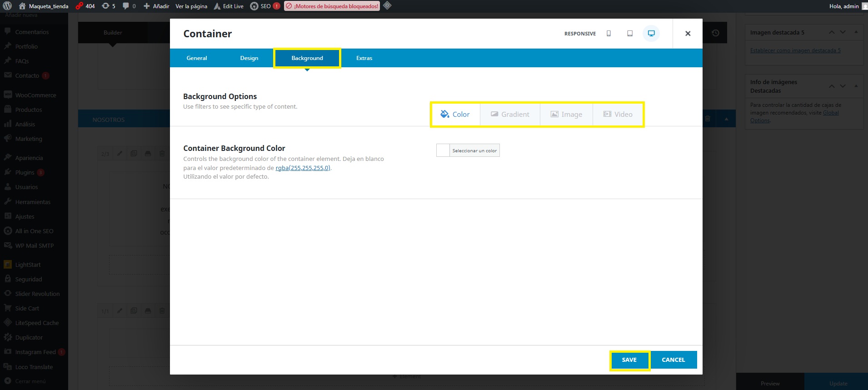Open the General tab
This screenshot has width=868, height=390.
point(197,58)
